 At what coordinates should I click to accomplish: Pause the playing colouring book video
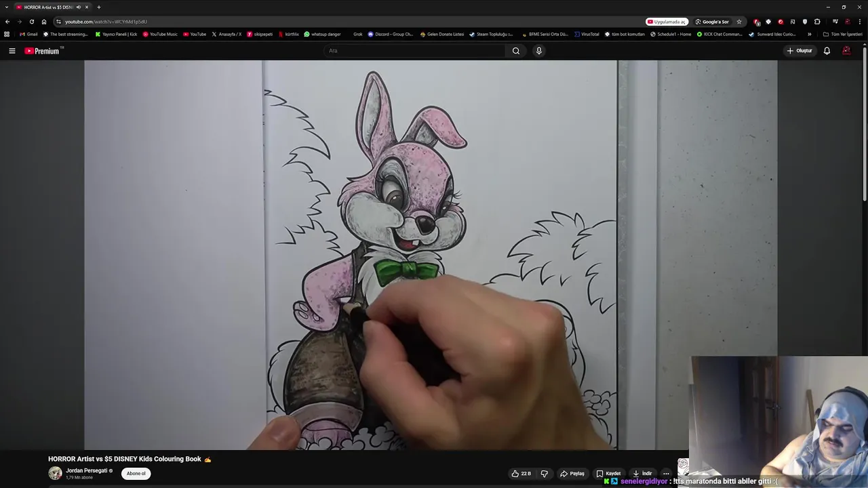point(431,255)
